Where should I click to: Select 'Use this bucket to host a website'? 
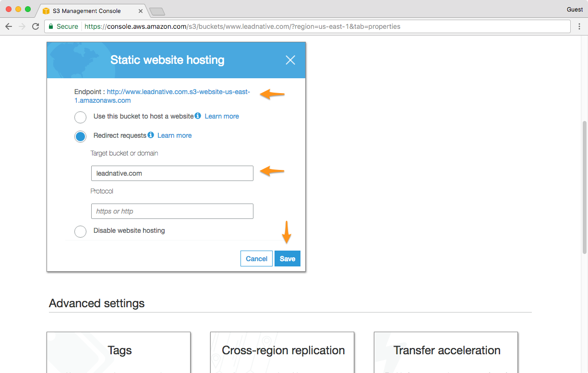[80, 117]
